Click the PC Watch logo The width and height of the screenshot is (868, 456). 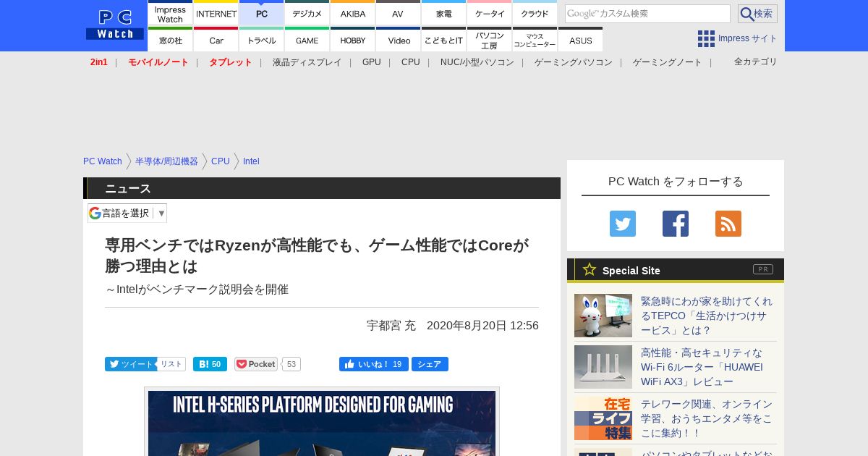115,25
